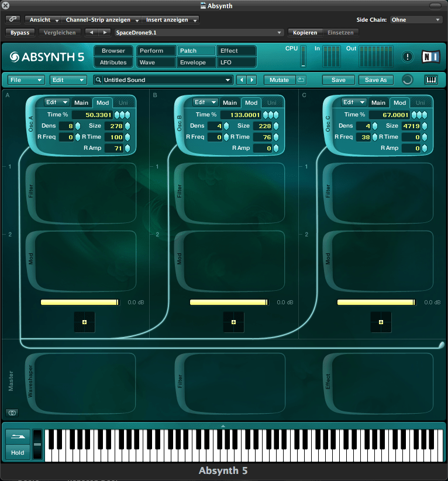Image resolution: width=448 pixels, height=481 pixels.
Task: Toggle the Osc A module on or off
Action: pyautogui.click(x=30, y=124)
